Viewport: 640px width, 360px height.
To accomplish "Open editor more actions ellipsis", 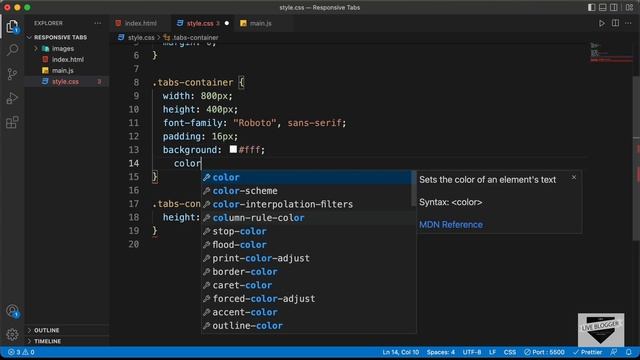I will coord(628,23).
